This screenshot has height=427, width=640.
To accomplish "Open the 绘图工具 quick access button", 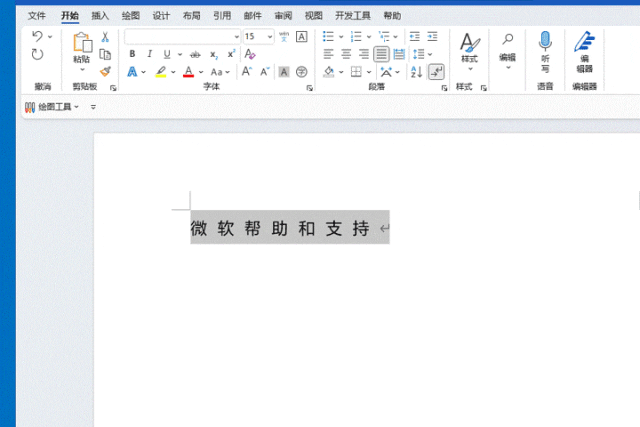I will pos(52,107).
